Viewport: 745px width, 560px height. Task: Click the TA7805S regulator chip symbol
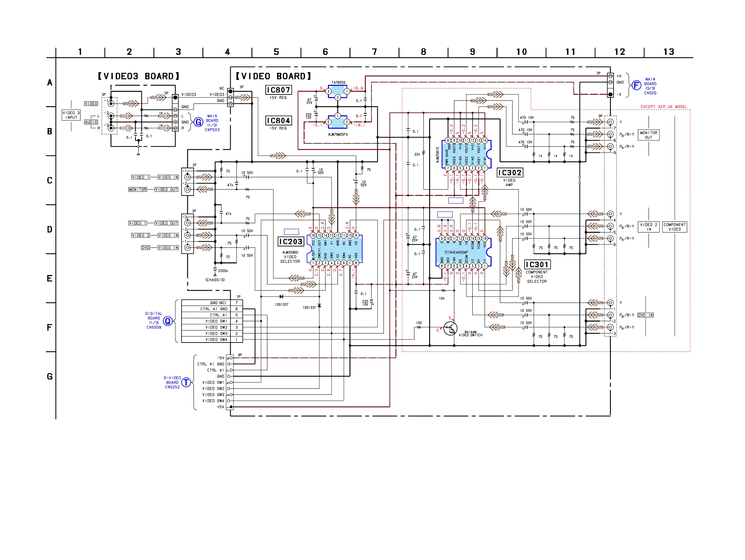[338, 90]
